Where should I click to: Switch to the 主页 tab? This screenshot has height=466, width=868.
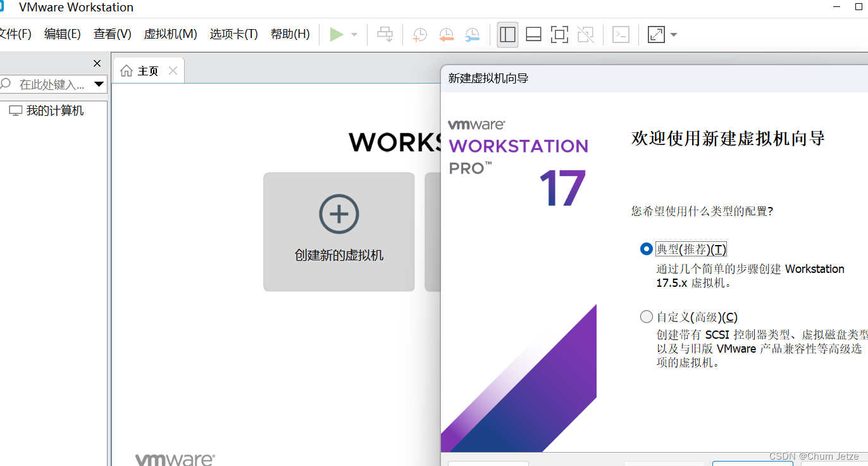(148, 71)
